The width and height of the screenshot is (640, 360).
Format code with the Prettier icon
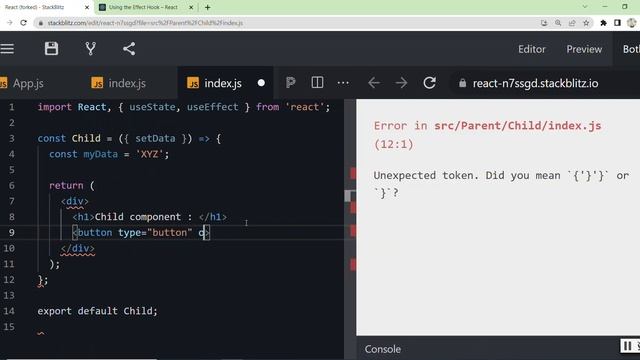click(x=290, y=83)
